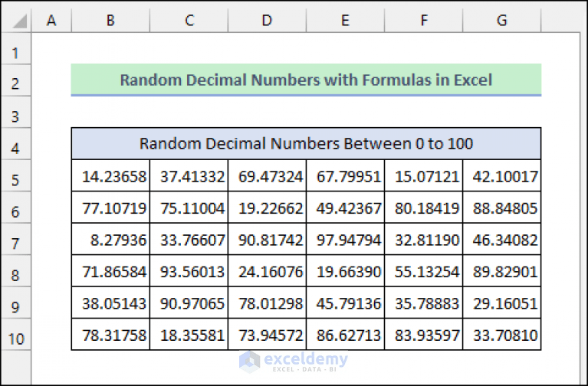Select cell containing 37.41332
Image resolution: width=588 pixels, height=386 pixels.
tap(189, 175)
